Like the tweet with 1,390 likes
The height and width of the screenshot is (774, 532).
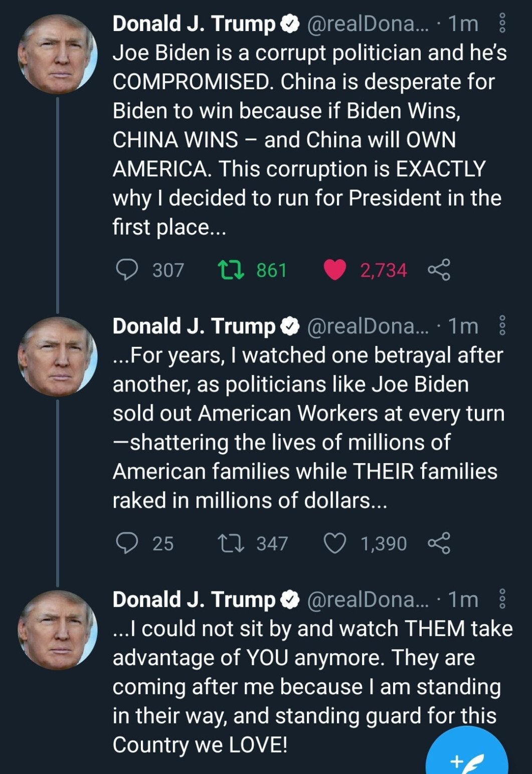(334, 543)
